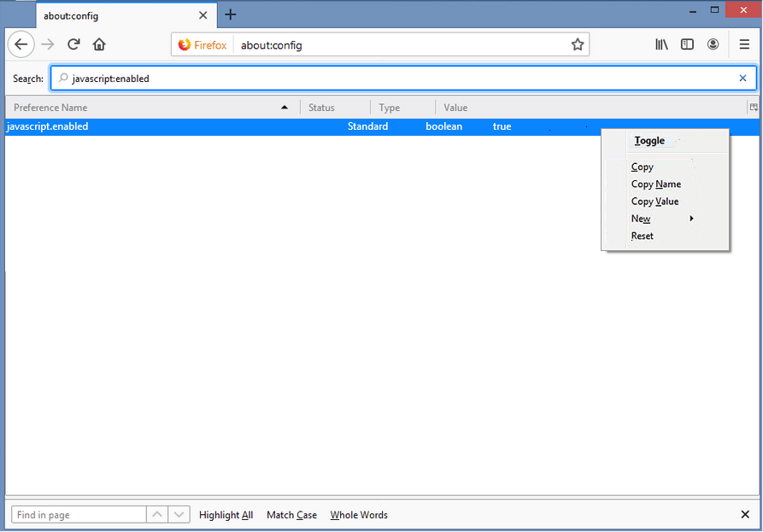763x532 pixels.
Task: Click the sidebars icon in the toolbar
Action: (687, 44)
